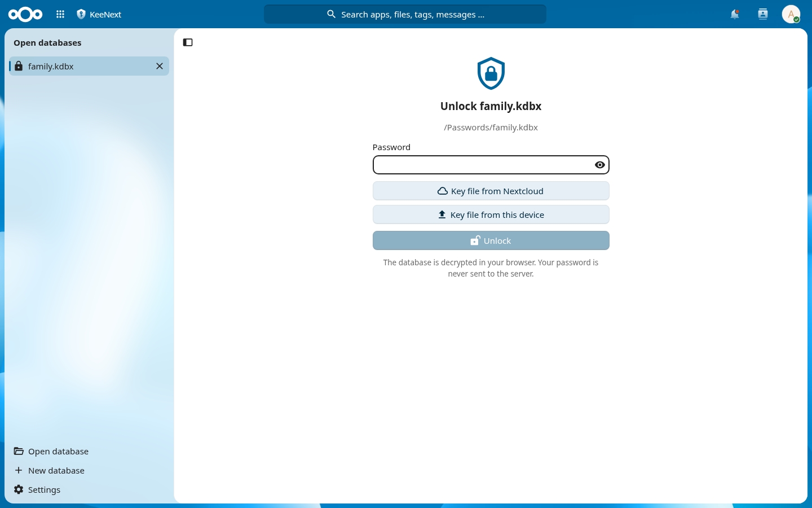Choose Key file from Nextcloud

491,191
